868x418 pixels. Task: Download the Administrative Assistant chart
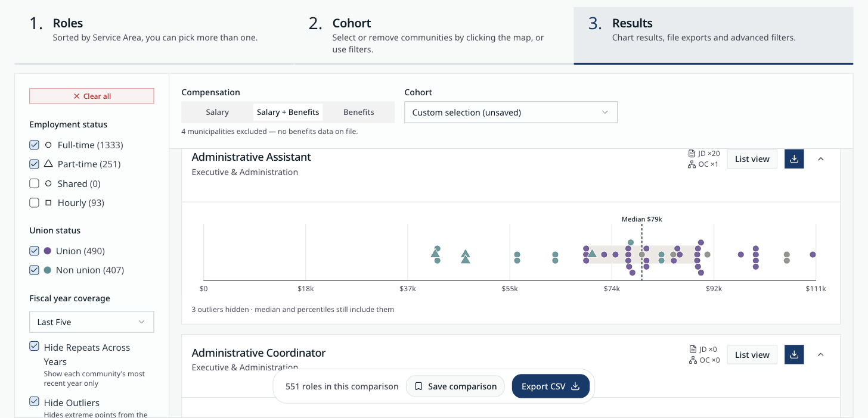794,159
